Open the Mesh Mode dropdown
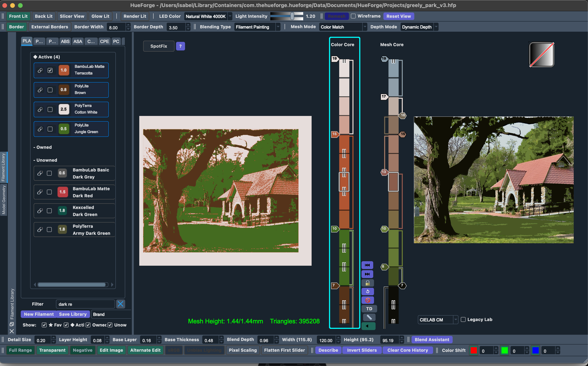 pos(343,27)
